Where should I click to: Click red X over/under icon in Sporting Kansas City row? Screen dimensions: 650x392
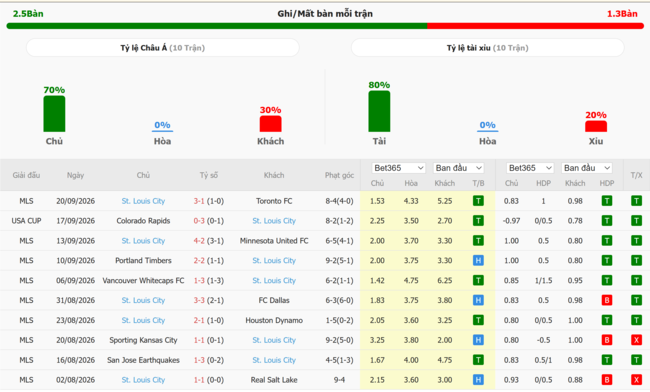(636, 340)
